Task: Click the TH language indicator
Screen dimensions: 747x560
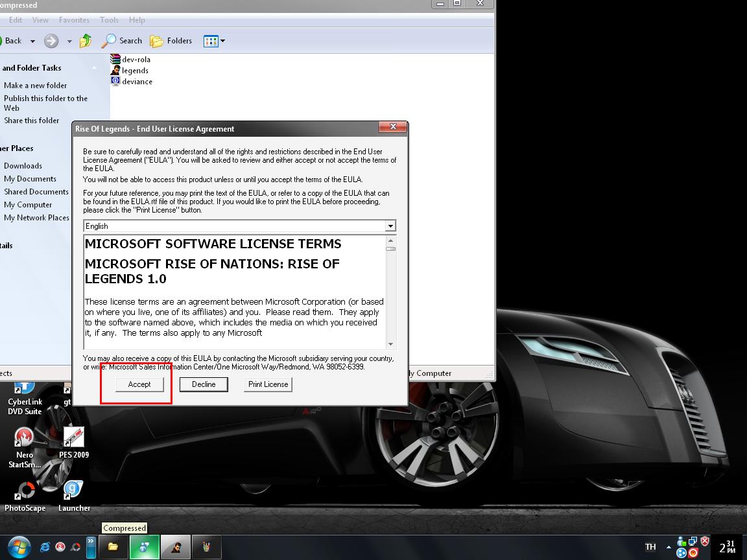Action: 650,546
